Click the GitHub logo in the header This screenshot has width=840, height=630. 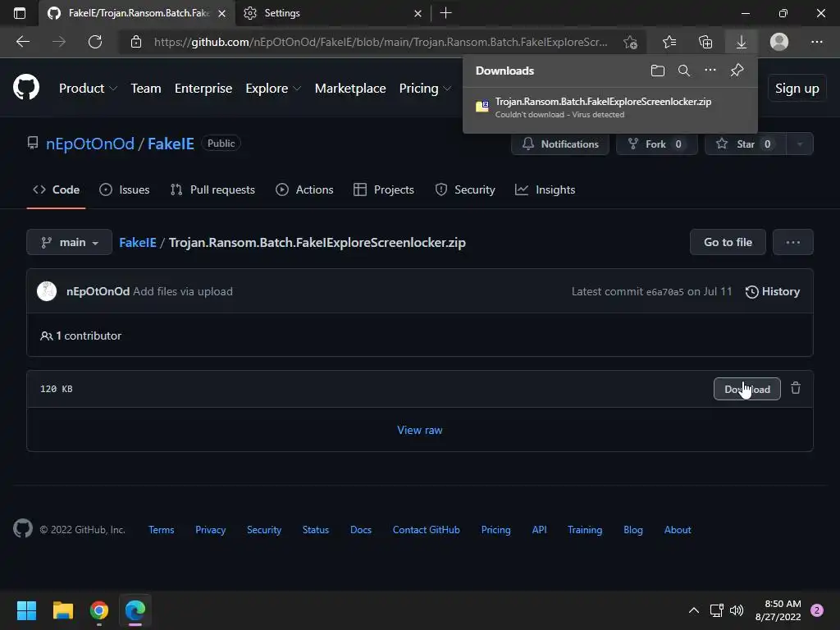pos(26,88)
